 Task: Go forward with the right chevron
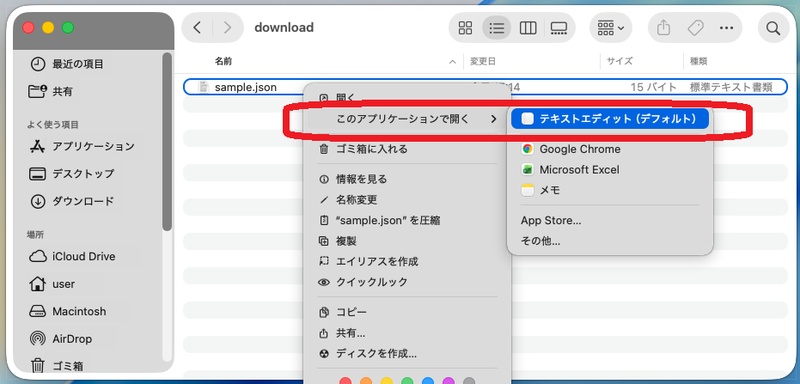(227, 28)
